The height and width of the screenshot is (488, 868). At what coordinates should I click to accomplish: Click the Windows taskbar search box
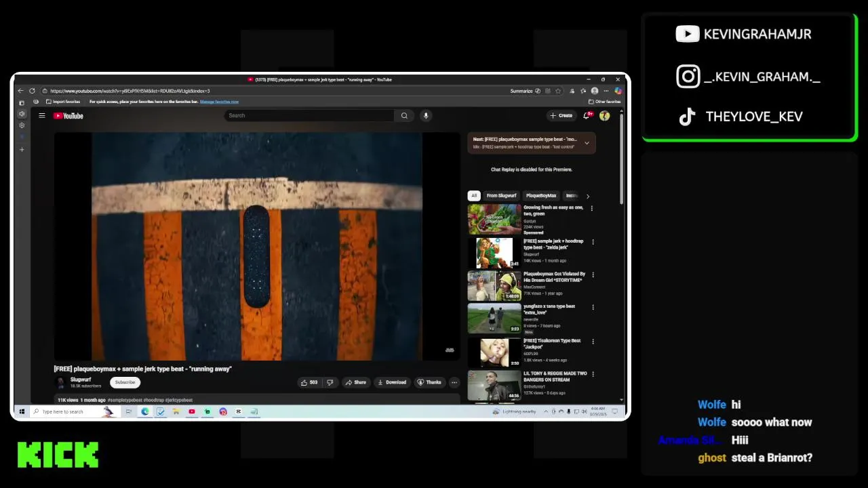(x=75, y=411)
